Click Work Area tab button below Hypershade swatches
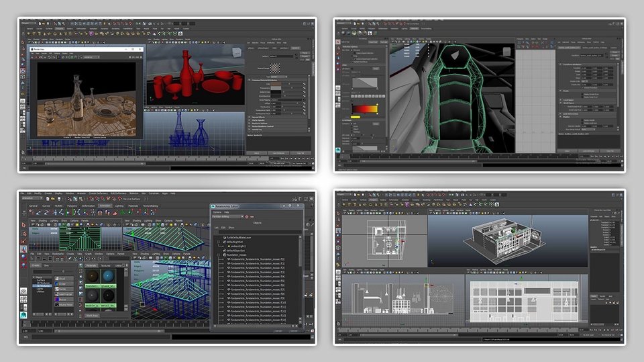Screen dimensions: 644x362 pos(92,316)
